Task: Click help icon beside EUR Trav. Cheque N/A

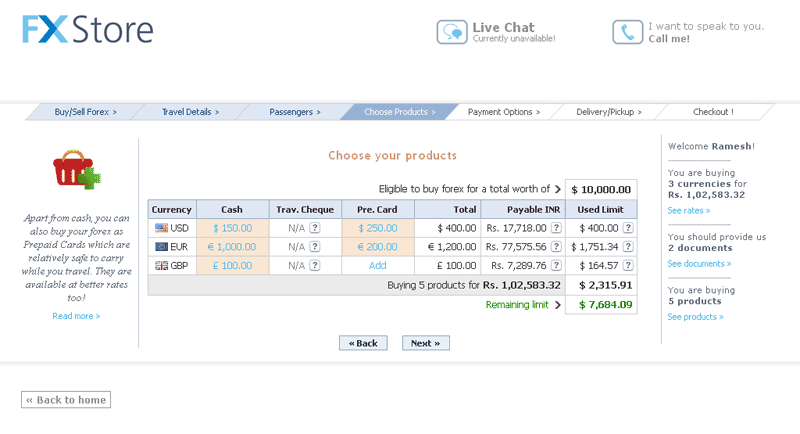Action: pyautogui.click(x=314, y=247)
